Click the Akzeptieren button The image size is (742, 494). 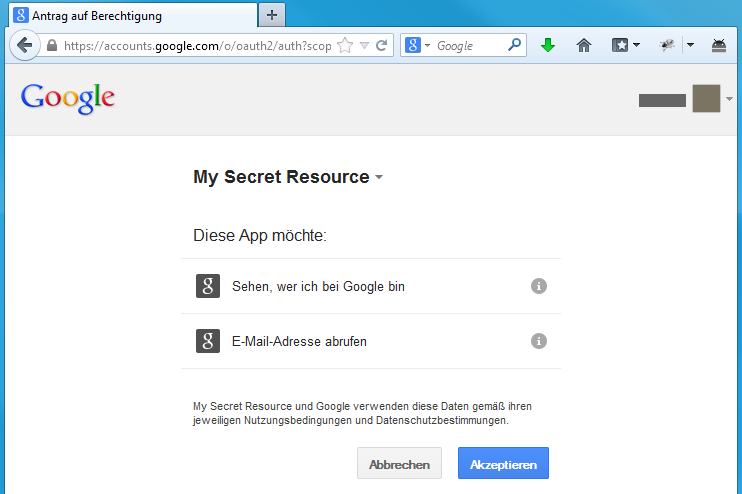coord(503,463)
